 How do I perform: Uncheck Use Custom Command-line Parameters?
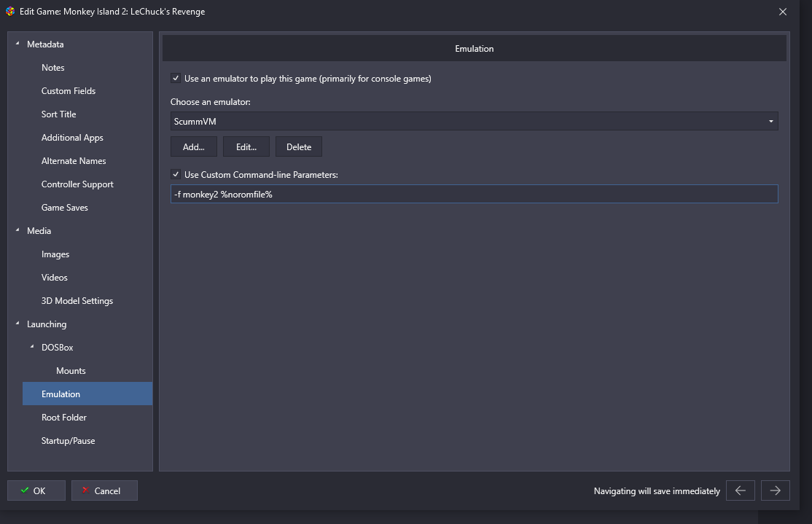pos(176,175)
